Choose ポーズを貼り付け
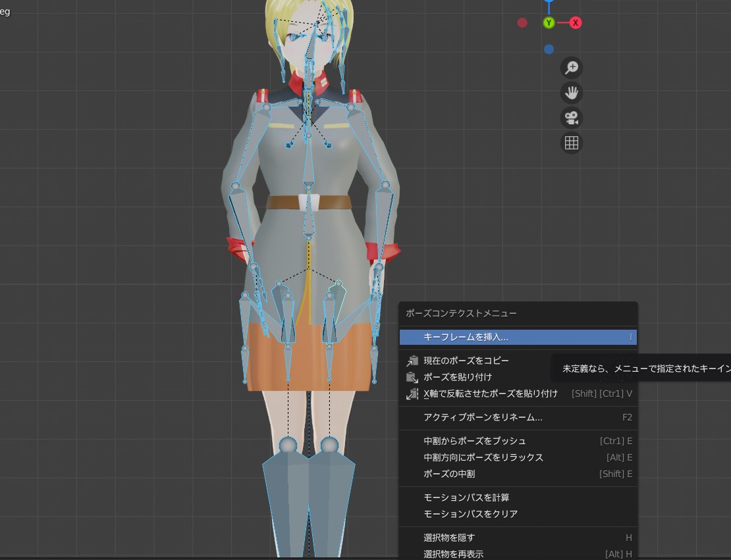The height and width of the screenshot is (560, 731). pyautogui.click(x=518, y=377)
